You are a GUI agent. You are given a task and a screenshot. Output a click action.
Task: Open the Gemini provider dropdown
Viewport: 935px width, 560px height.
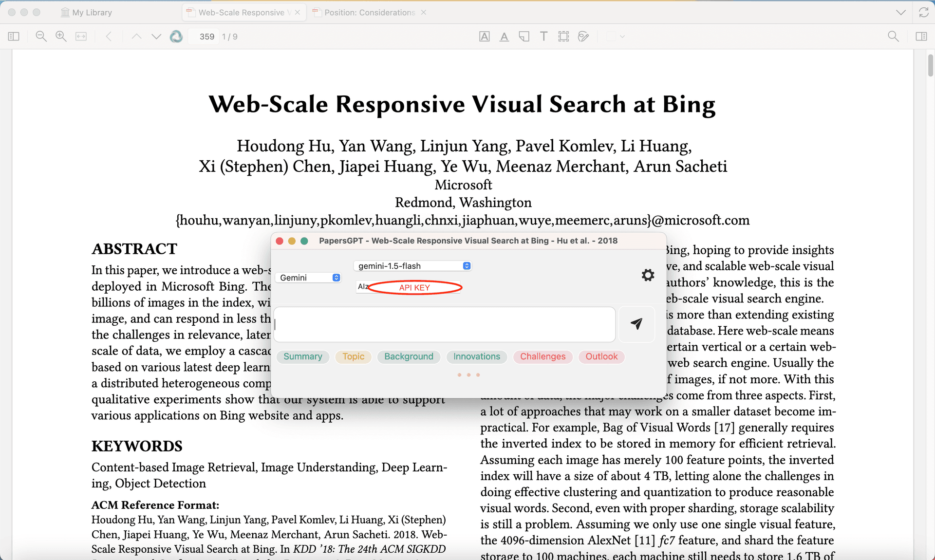point(309,278)
